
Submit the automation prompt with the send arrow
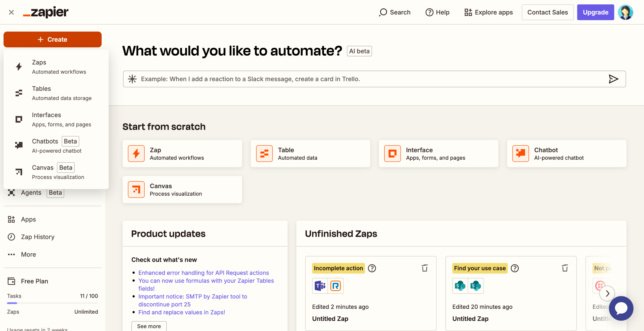pos(613,79)
